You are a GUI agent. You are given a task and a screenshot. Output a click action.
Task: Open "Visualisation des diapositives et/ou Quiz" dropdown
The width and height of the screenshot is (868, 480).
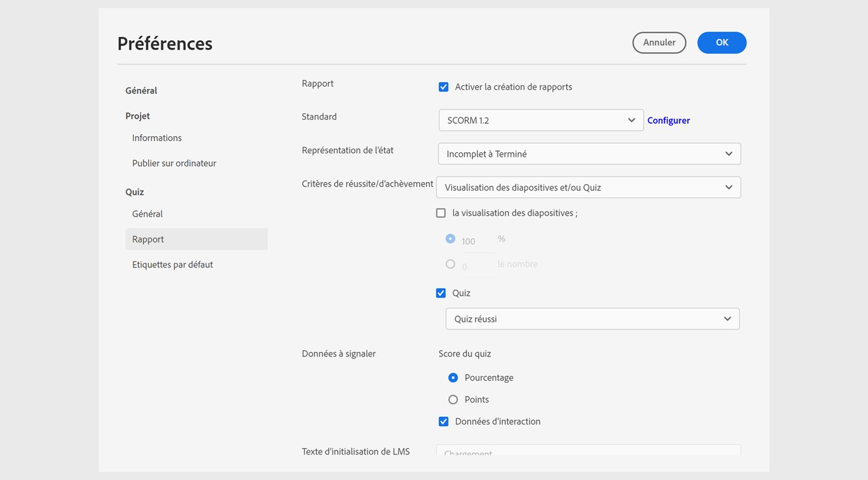click(588, 188)
